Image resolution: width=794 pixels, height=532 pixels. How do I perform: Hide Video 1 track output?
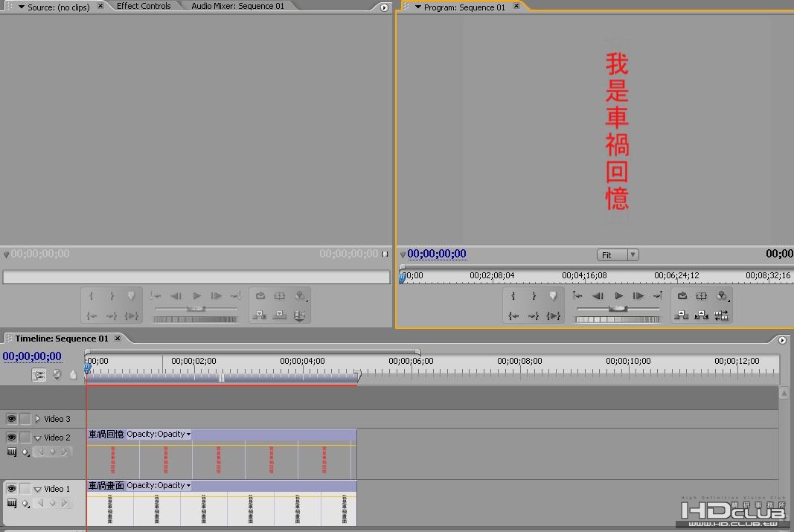11,488
